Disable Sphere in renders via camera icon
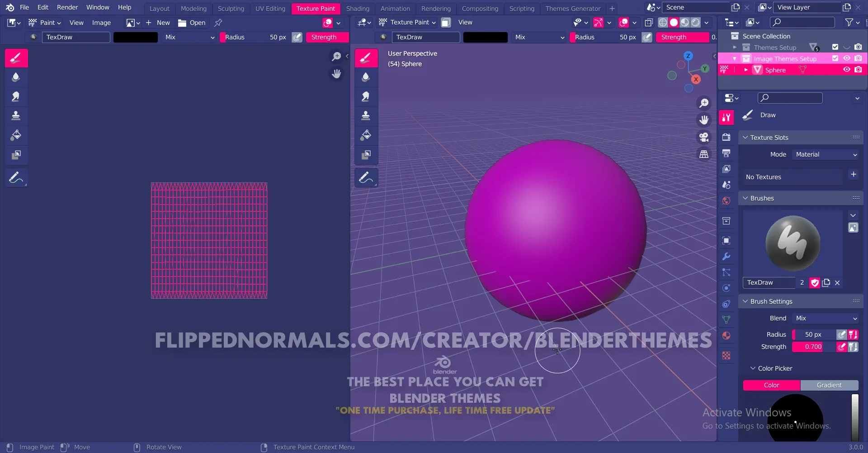The image size is (868, 453). click(x=858, y=70)
